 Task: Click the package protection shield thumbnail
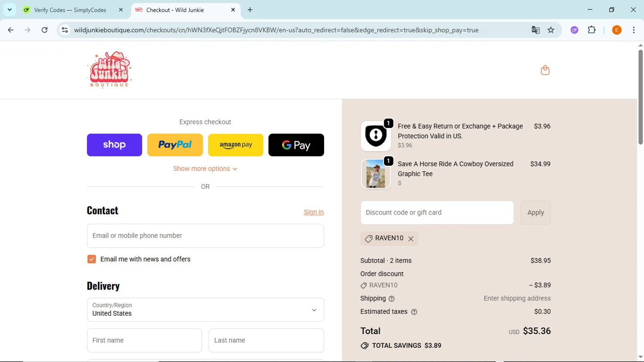pyautogui.click(x=376, y=136)
